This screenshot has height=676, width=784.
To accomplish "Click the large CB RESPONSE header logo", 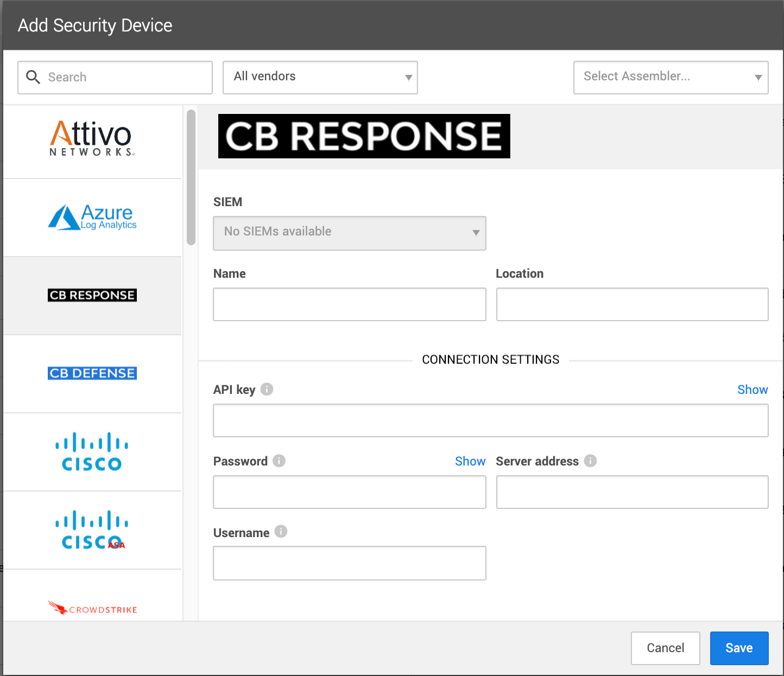I will coord(364,136).
